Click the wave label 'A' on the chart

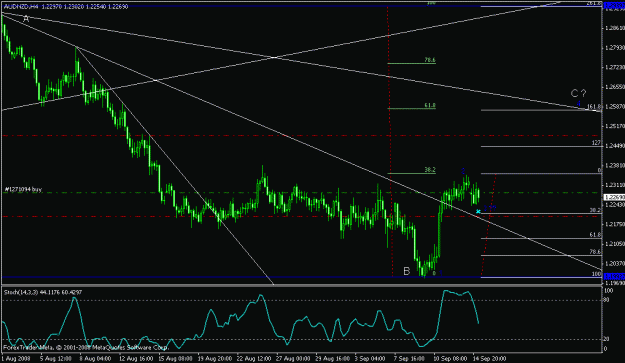pyautogui.click(x=26, y=19)
